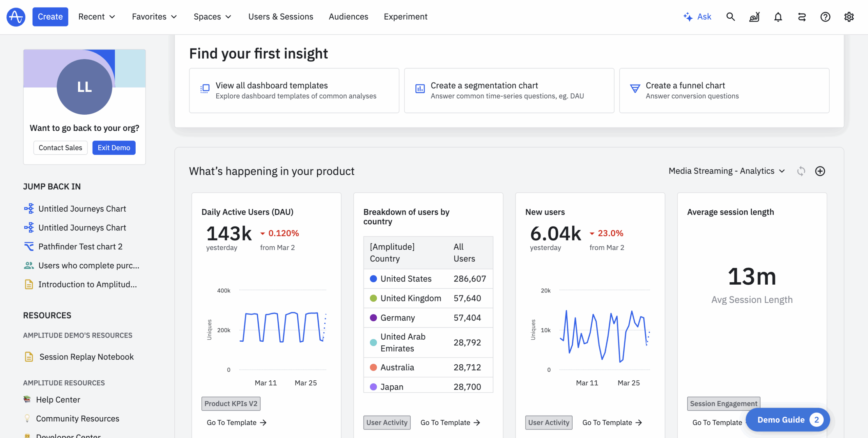
Task: Open Introduction to Amplitud... notebook link
Action: tap(87, 284)
